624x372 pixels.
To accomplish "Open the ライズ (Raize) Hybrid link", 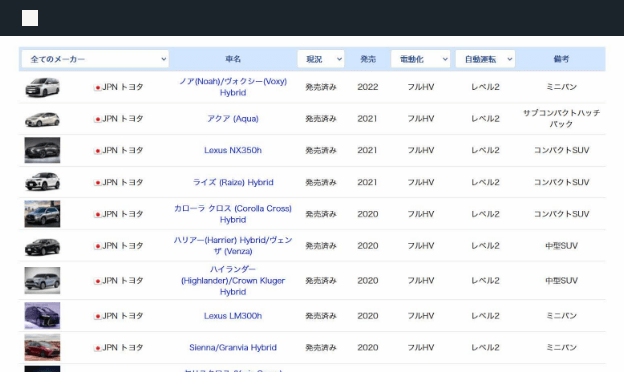I will click(233, 182).
